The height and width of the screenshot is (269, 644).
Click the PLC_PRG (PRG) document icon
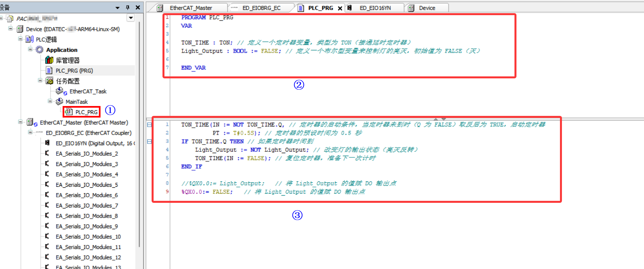pos(49,70)
